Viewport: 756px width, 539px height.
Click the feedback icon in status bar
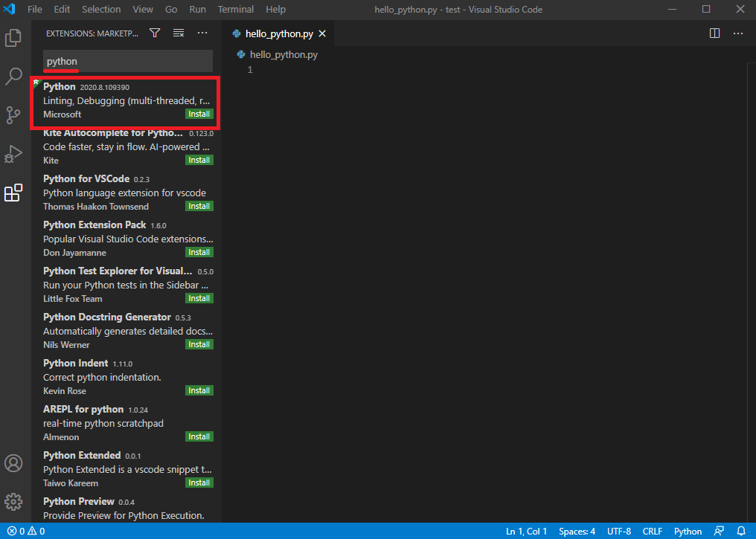click(x=719, y=531)
